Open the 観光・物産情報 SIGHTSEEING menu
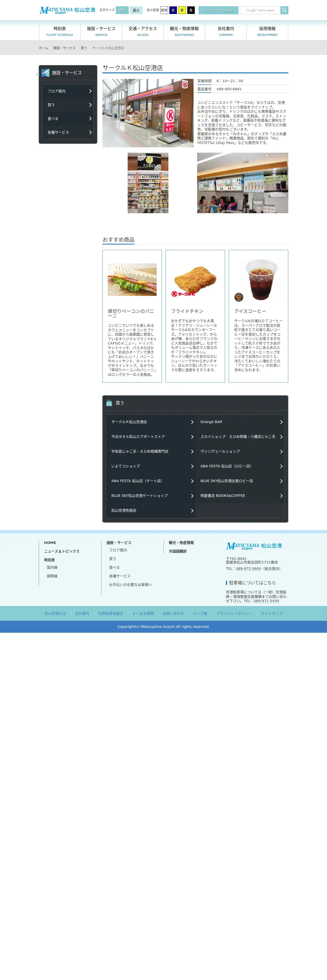The height and width of the screenshot is (980, 327). (x=184, y=31)
